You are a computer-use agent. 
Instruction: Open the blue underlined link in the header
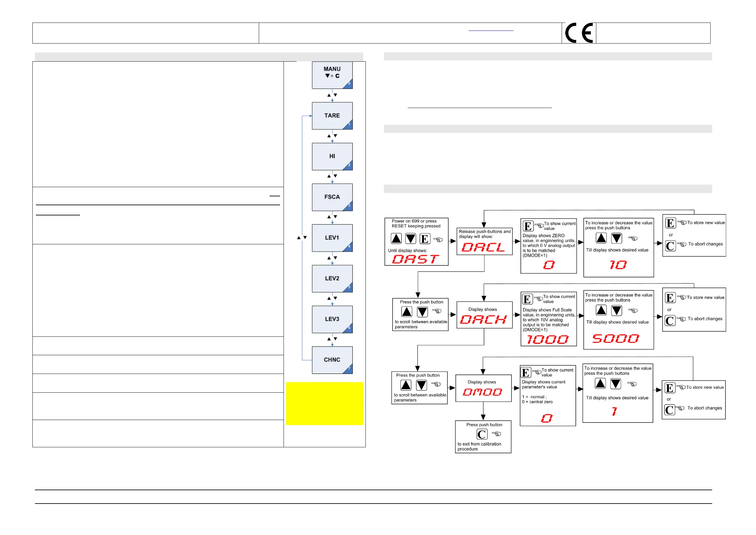[491, 30]
